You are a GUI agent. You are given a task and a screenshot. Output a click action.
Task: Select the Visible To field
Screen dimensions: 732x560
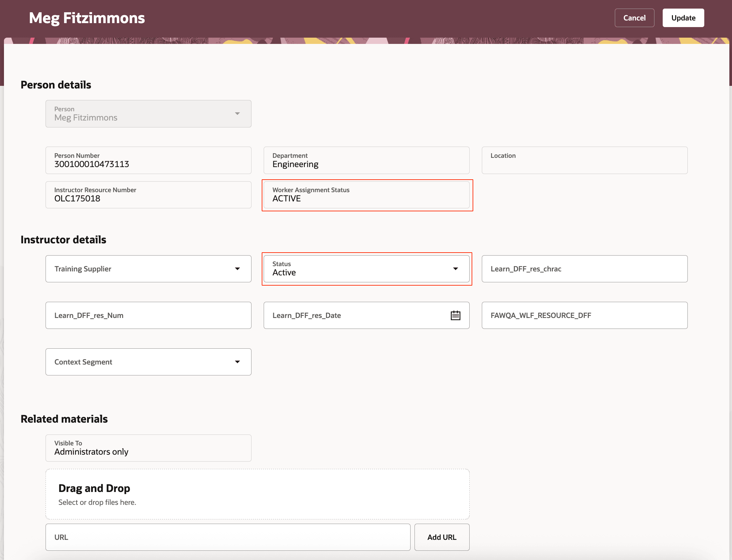click(x=148, y=448)
